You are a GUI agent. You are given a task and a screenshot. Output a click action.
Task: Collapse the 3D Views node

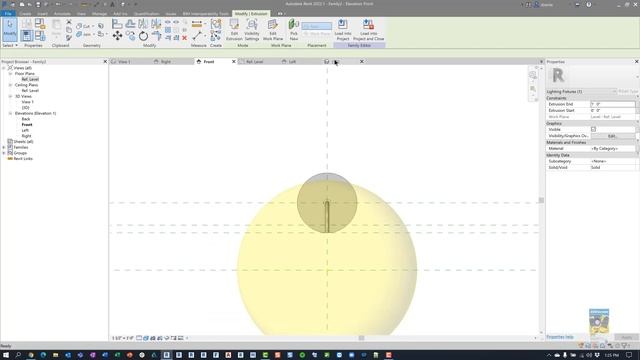pos(10,96)
